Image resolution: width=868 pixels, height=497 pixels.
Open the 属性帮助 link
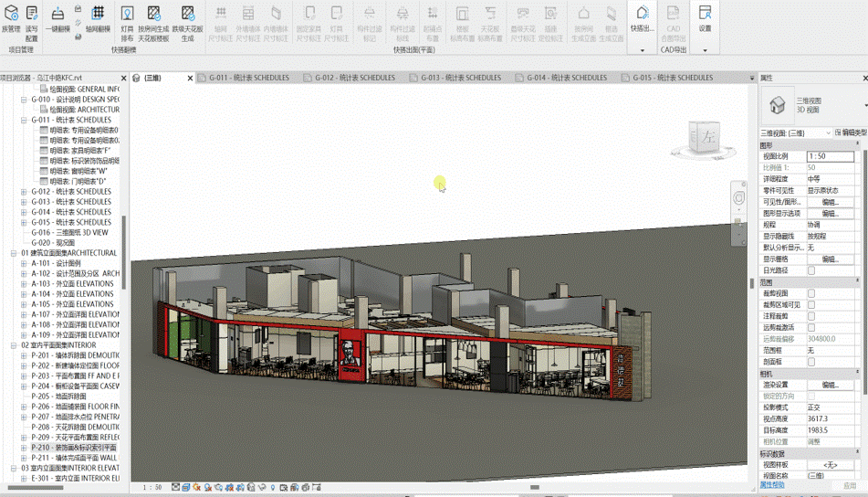coord(772,486)
